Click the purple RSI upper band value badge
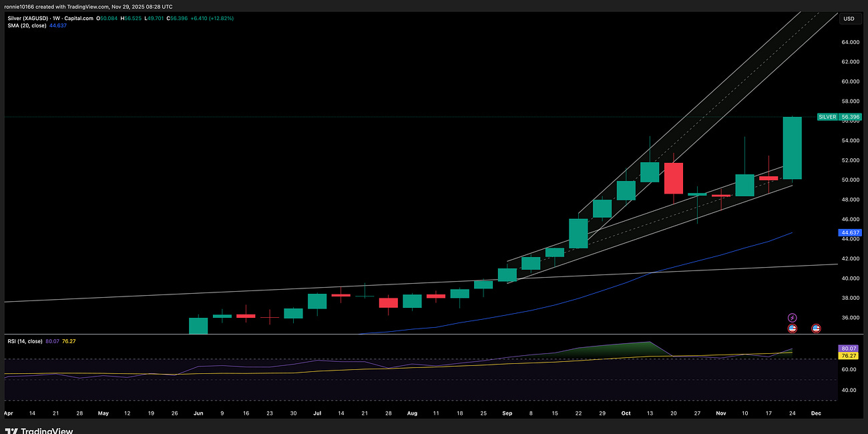Image resolution: width=868 pixels, height=434 pixels. click(848, 348)
